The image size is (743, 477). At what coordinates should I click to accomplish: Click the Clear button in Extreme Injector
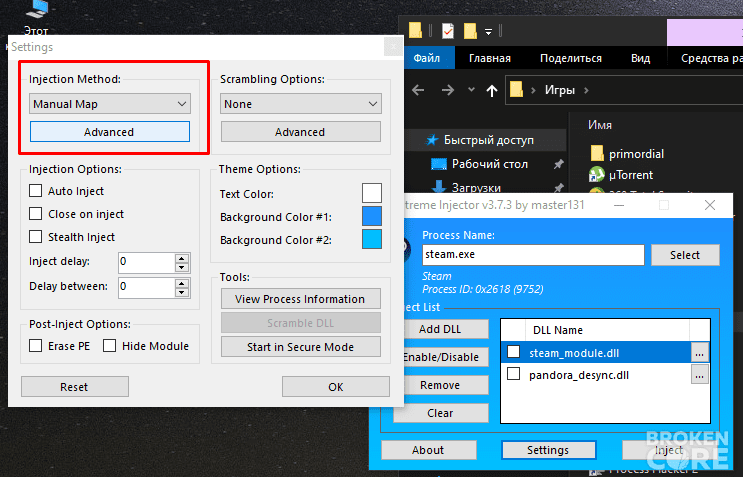440,413
